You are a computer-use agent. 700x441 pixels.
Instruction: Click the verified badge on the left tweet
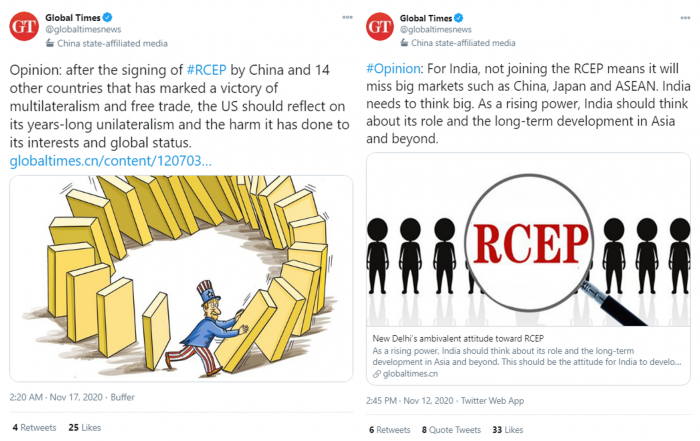coord(108,17)
